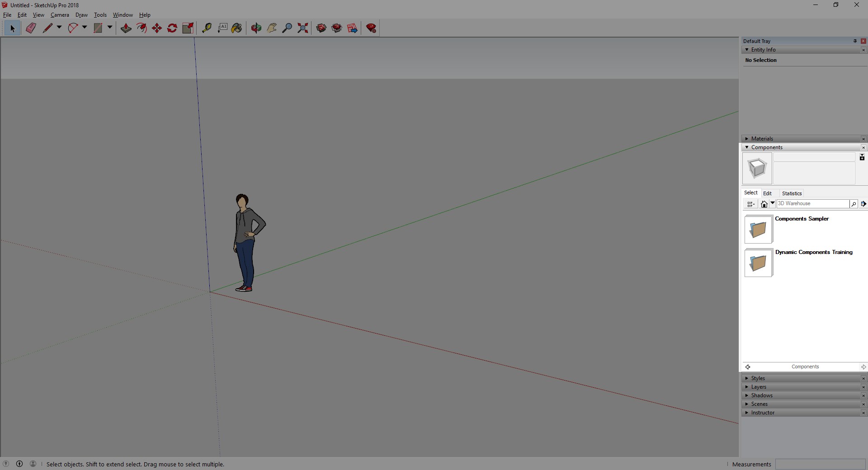Open the component navigation dropdown arrow
The height and width of the screenshot is (470, 868).
773,203
